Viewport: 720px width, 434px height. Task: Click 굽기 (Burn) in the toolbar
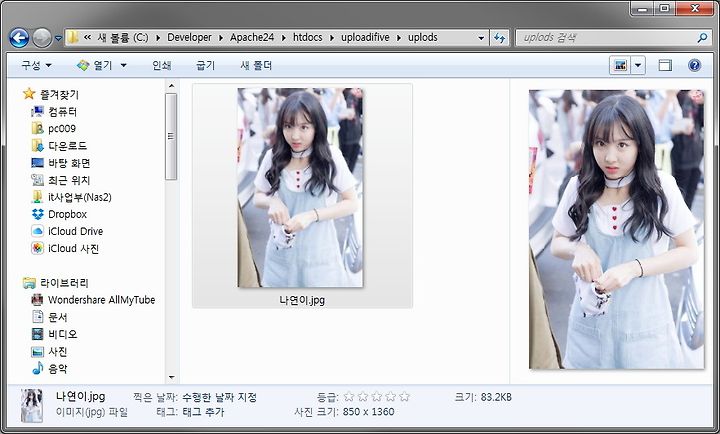click(x=205, y=65)
